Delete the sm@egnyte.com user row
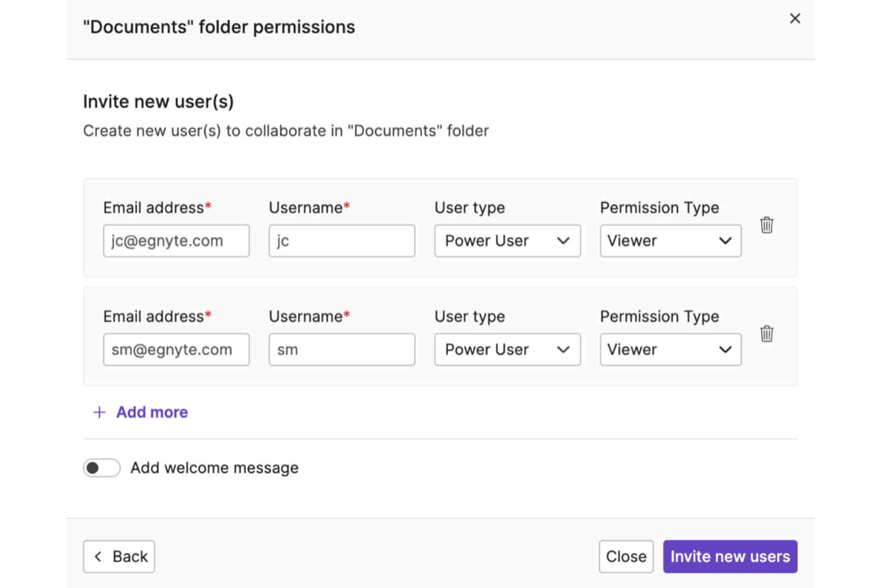 (766, 334)
